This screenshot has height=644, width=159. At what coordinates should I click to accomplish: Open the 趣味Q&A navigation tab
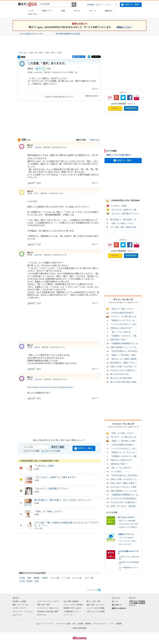pos(109,11)
